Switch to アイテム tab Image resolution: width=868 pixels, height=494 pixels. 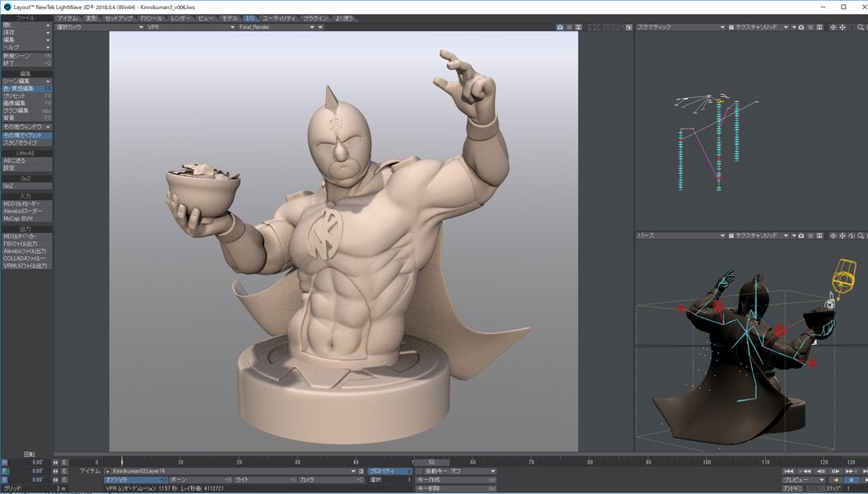click(x=68, y=18)
